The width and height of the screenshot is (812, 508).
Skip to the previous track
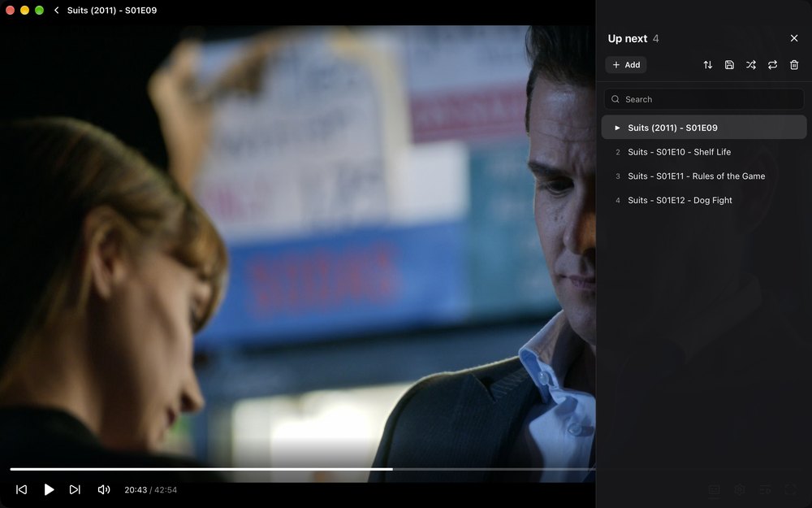[21, 489]
